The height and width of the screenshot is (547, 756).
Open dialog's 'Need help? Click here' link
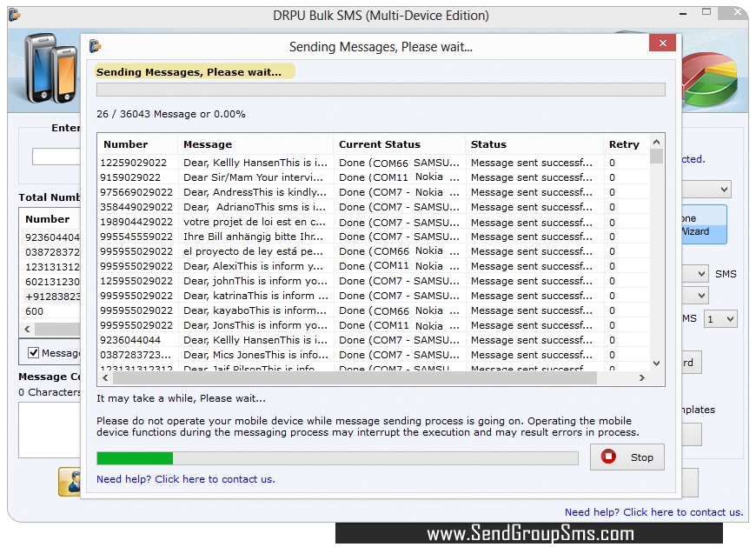[186, 479]
